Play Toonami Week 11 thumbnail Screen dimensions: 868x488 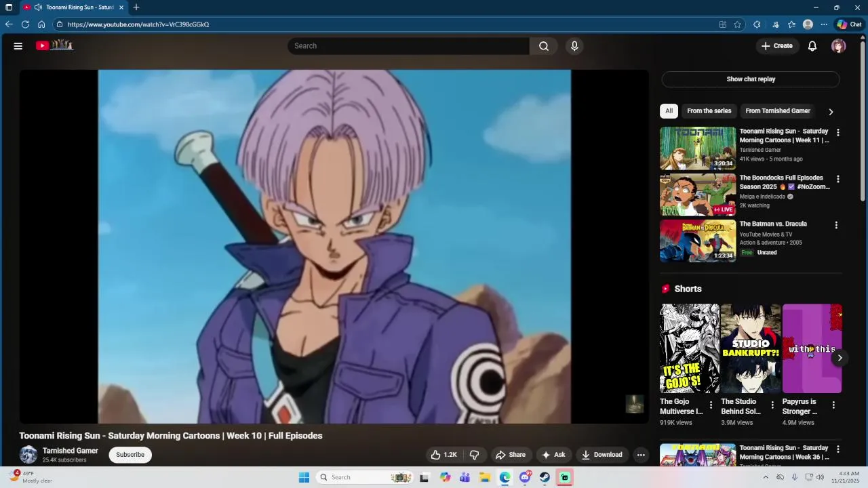tap(698, 148)
